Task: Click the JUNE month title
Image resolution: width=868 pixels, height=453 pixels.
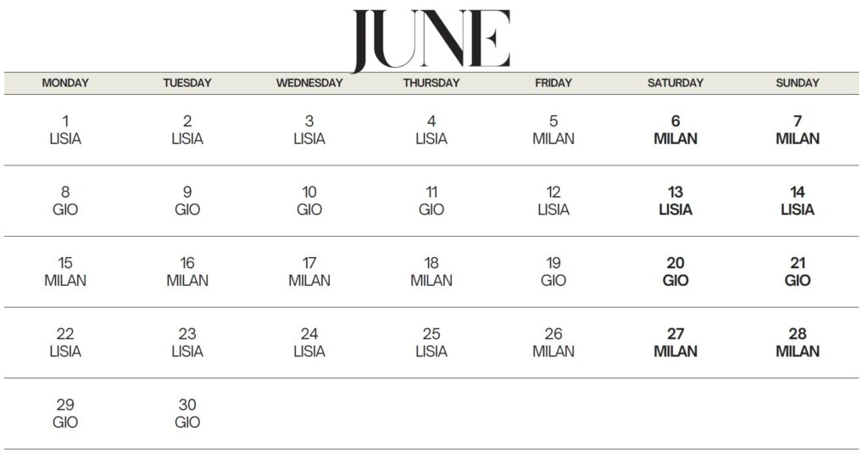Action: pos(431,39)
